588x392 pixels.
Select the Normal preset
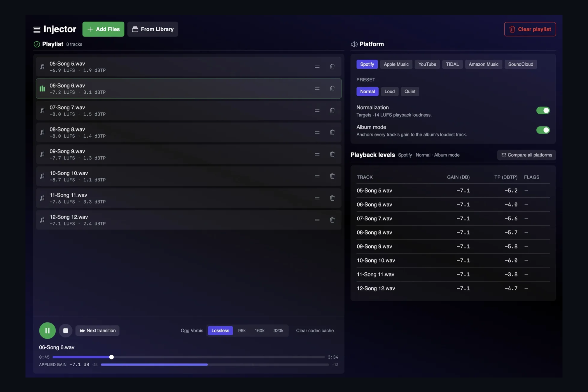pos(367,92)
